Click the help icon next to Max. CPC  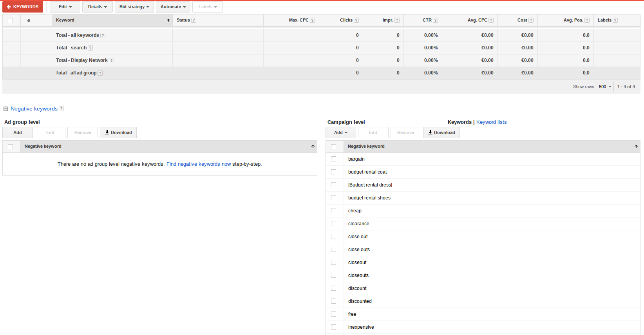pyautogui.click(x=313, y=20)
